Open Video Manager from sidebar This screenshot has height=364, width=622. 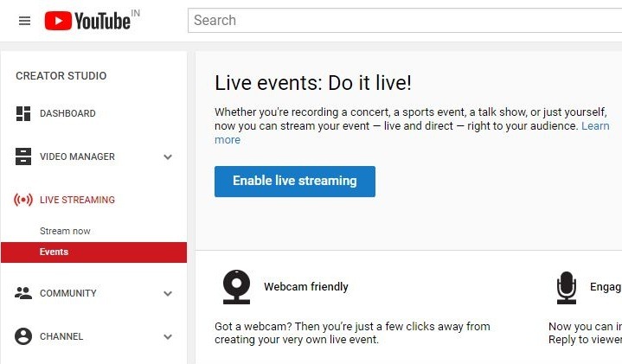[x=77, y=156]
